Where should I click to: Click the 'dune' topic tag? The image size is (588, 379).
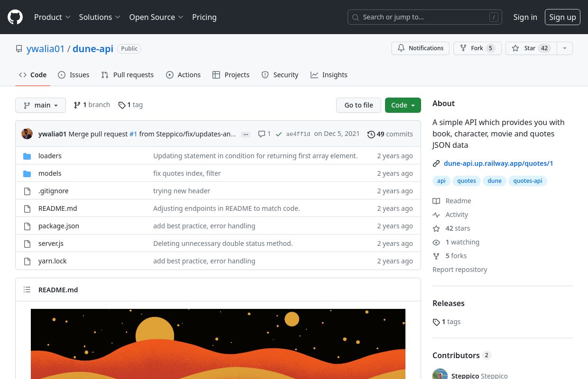(495, 181)
